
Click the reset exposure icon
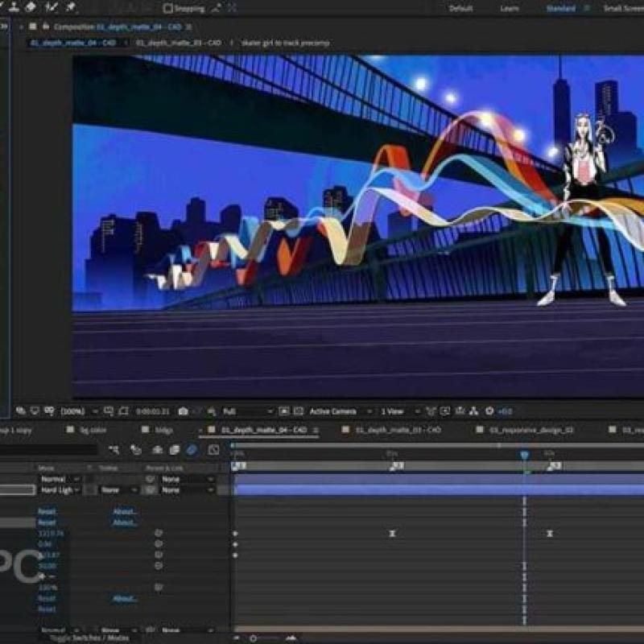point(489,411)
